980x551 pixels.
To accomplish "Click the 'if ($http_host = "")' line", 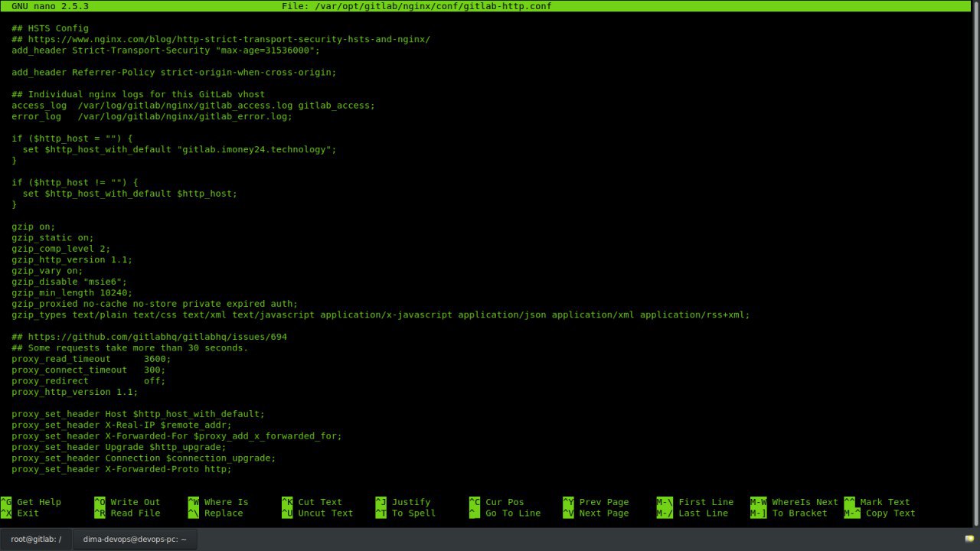I will click(x=72, y=139).
